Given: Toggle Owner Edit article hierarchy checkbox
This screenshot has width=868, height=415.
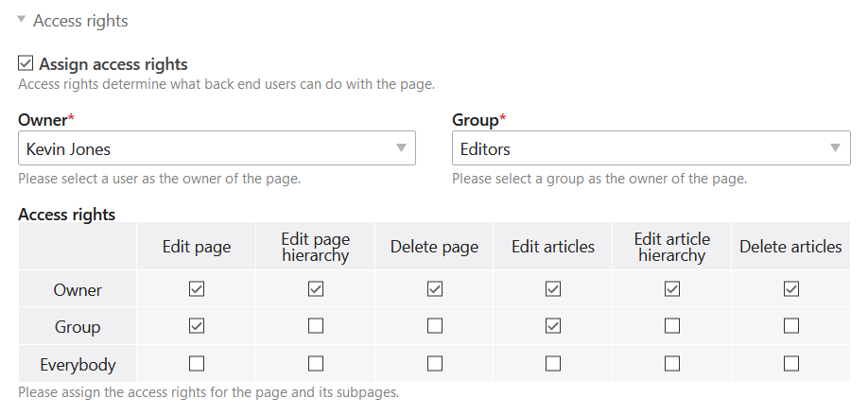Looking at the screenshot, I should click(672, 289).
